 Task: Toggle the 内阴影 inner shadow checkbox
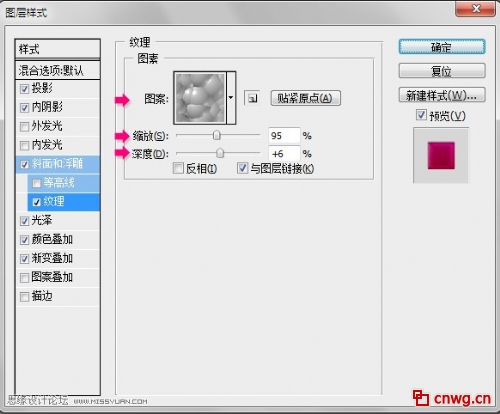(x=24, y=108)
